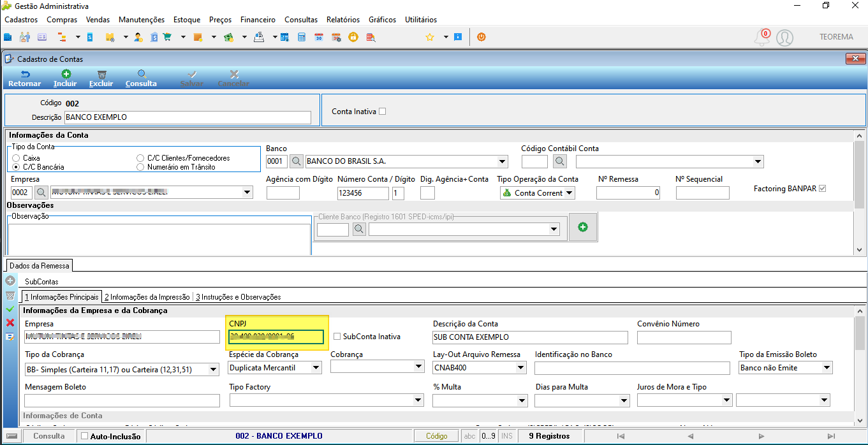
Task: Tick the Conta Inativa checkbox
Action: click(x=382, y=112)
